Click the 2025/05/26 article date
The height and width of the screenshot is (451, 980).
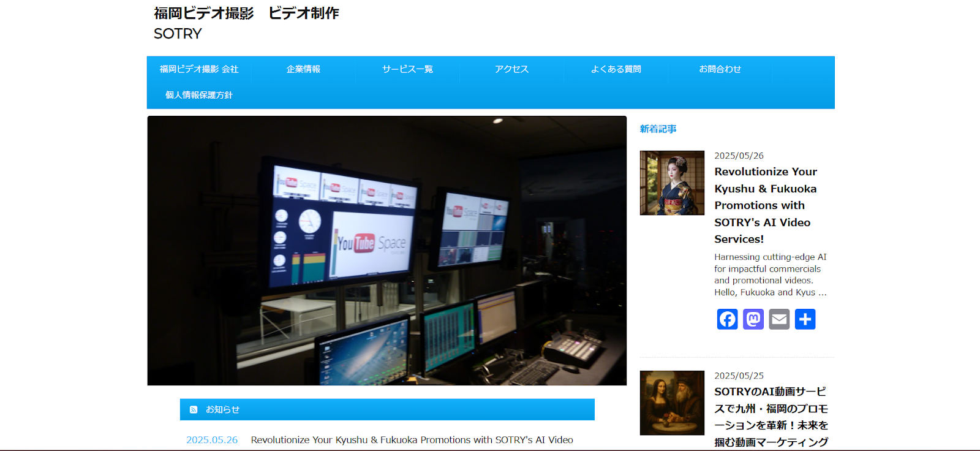tap(739, 156)
